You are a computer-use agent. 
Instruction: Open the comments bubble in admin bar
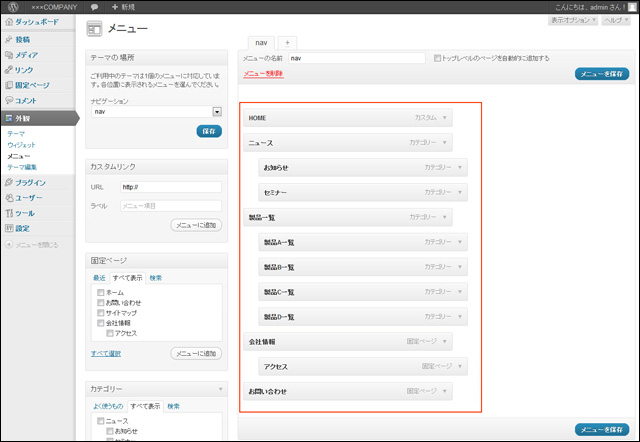[x=94, y=7]
